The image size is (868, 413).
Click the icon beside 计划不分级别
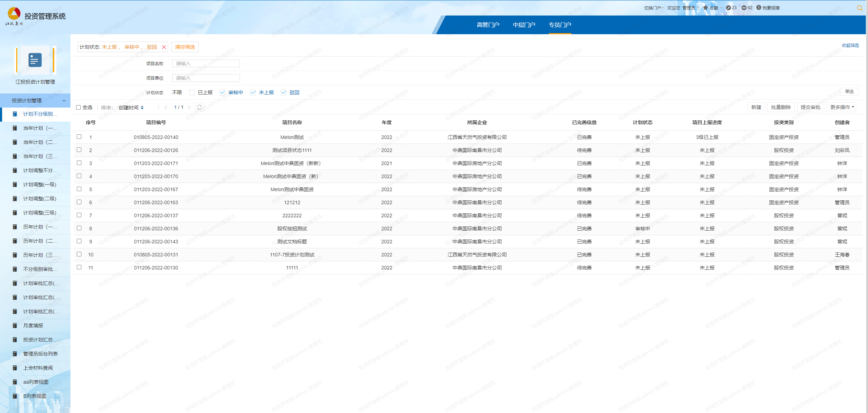[15, 114]
